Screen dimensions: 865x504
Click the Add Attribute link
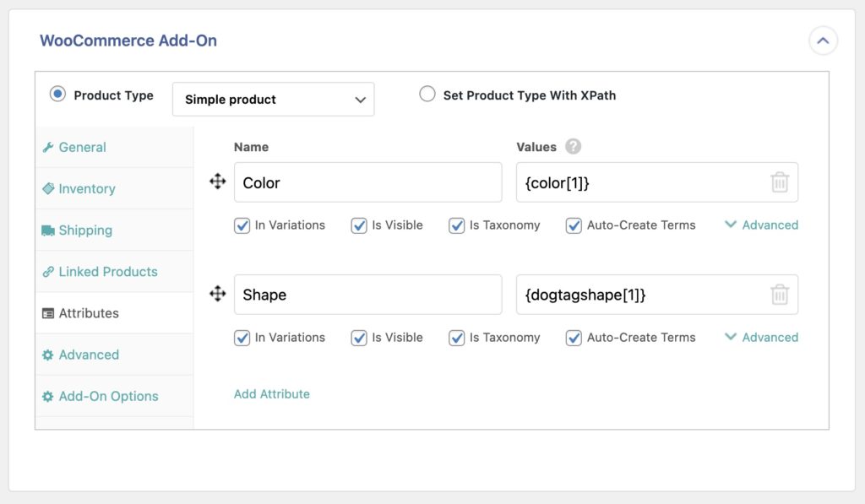[x=272, y=393]
